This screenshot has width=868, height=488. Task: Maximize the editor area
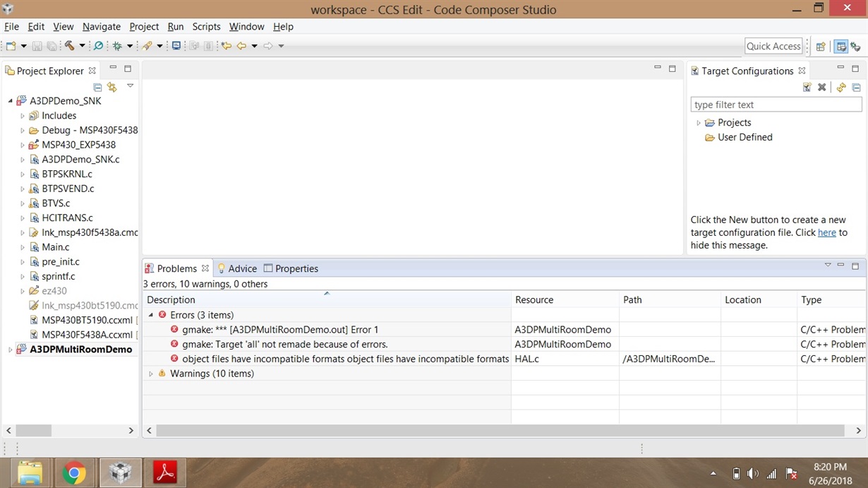pos(673,69)
